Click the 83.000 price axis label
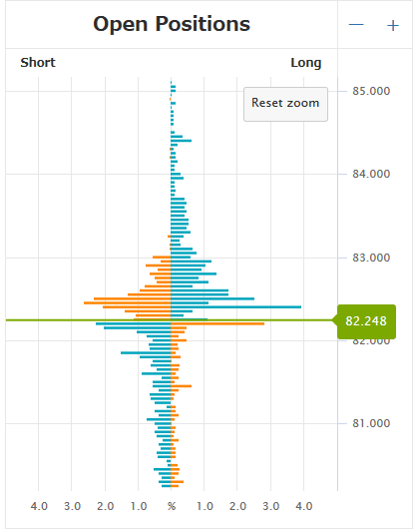Screen dimensions: 416x532 tap(371, 258)
